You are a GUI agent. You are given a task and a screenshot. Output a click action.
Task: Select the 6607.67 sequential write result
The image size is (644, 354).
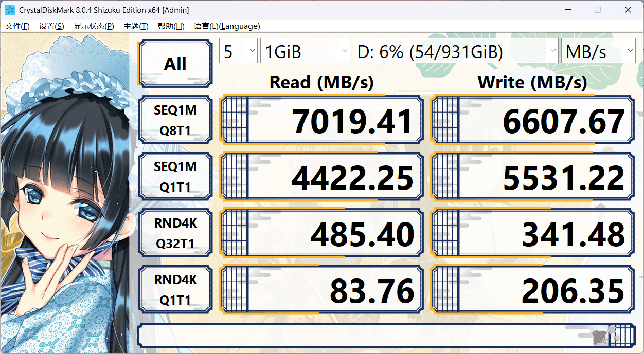[x=532, y=120]
